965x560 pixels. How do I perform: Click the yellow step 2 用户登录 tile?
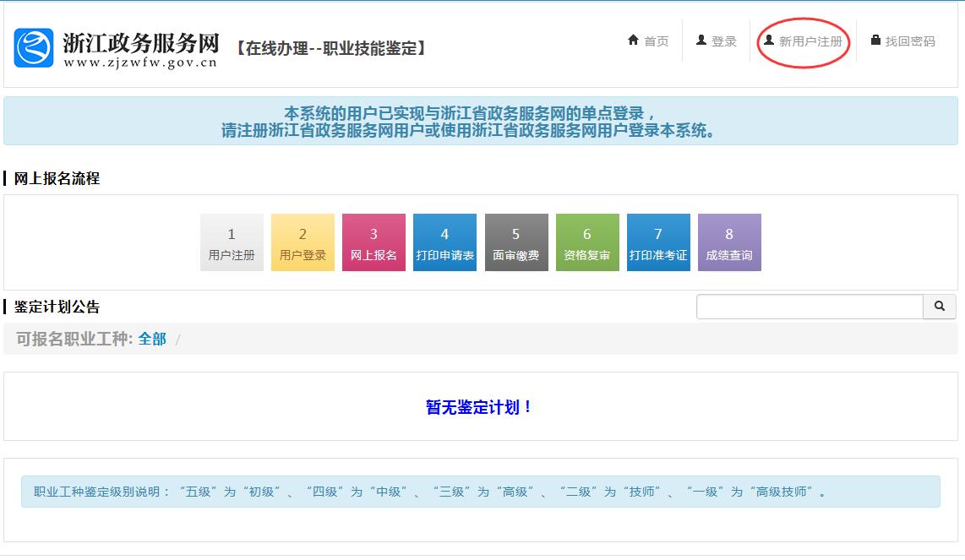click(303, 242)
